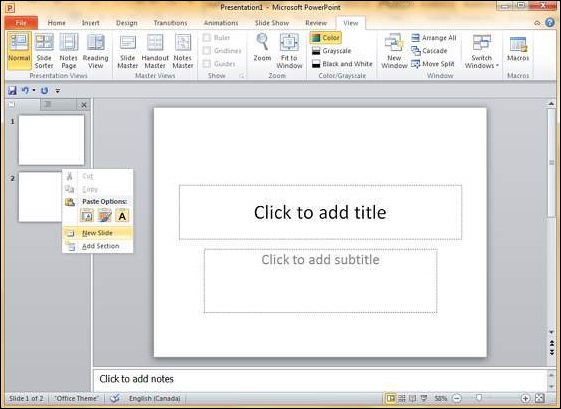
Task: Click Fit to Window
Action: tap(289, 51)
